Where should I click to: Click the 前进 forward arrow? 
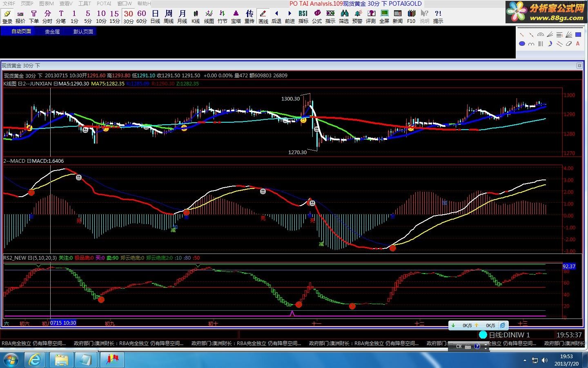pyautogui.click(x=290, y=17)
